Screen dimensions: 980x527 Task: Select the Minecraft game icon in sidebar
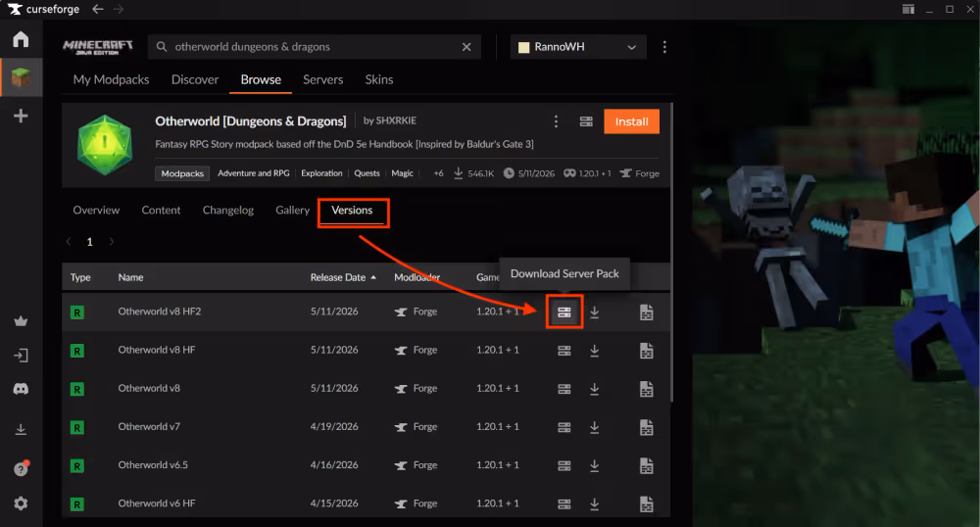tap(21, 78)
